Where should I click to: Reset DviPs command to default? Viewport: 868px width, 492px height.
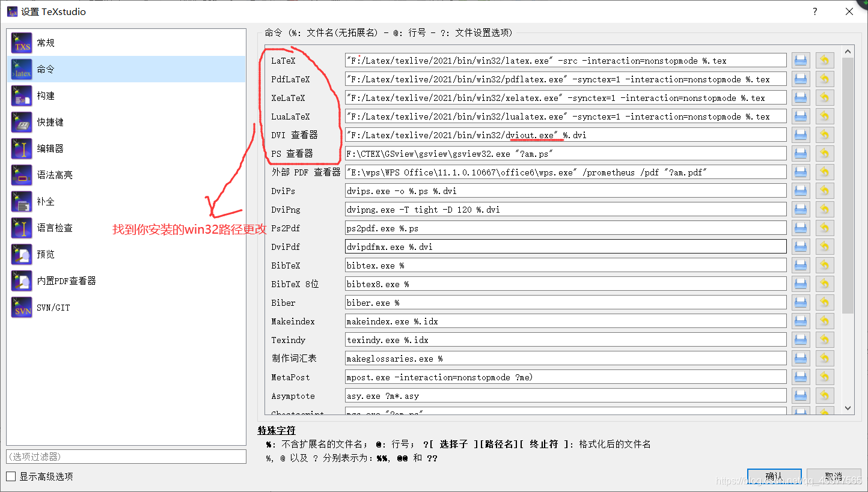pyautogui.click(x=825, y=190)
